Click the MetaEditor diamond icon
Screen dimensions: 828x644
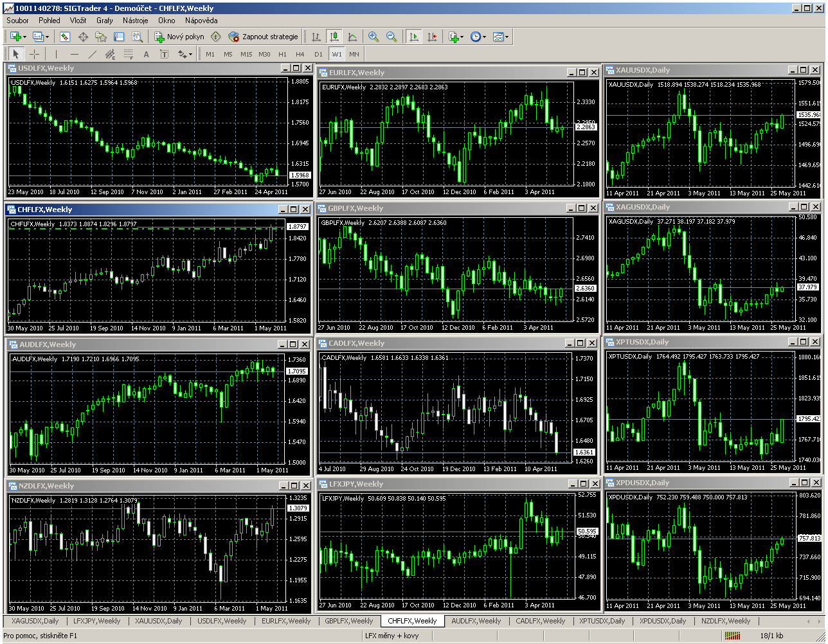[x=216, y=37]
